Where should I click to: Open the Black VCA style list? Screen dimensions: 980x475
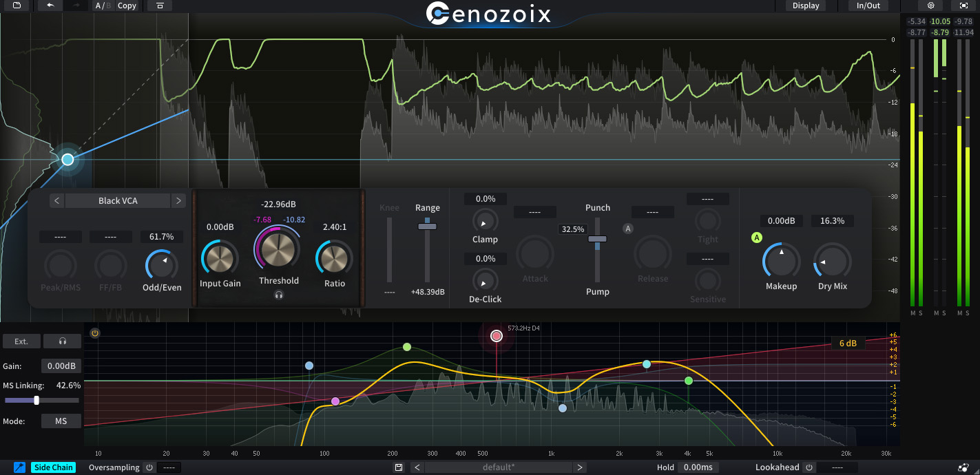click(118, 201)
